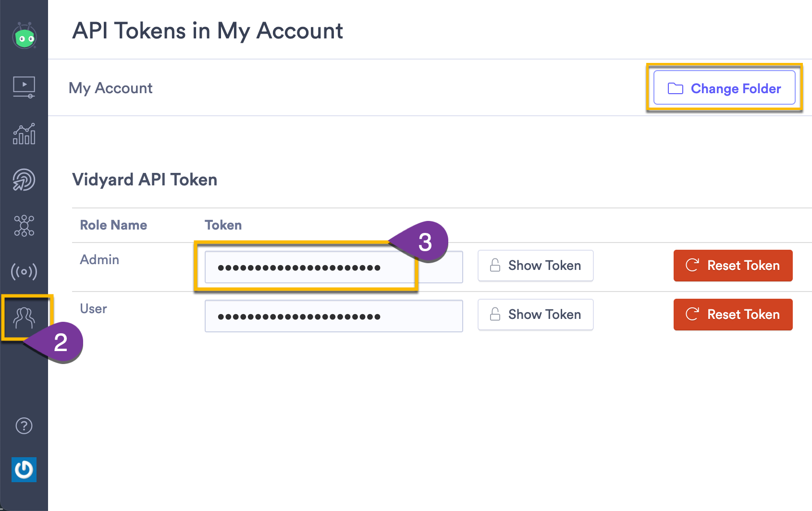Show the Admin API token
812x511 pixels.
pyautogui.click(x=535, y=266)
